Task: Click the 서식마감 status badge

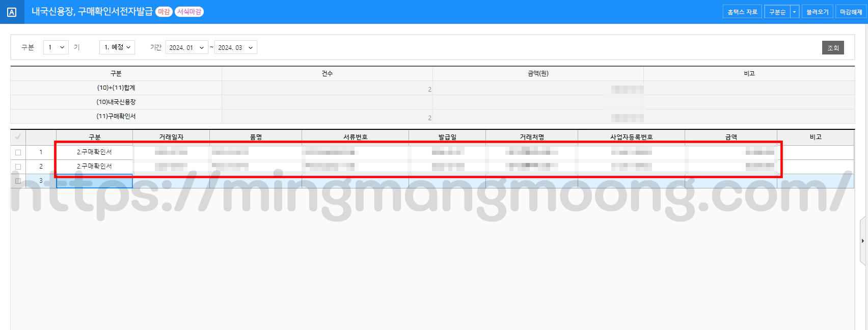Action: pyautogui.click(x=189, y=12)
